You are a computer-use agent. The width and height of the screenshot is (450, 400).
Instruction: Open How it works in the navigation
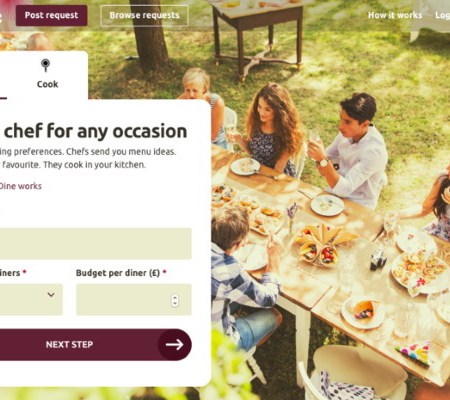click(x=395, y=15)
